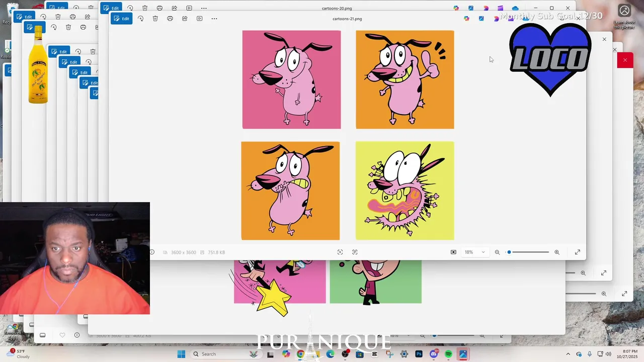Open Microsoft Edge from taskbar
This screenshot has width=644, height=362.
point(330,354)
